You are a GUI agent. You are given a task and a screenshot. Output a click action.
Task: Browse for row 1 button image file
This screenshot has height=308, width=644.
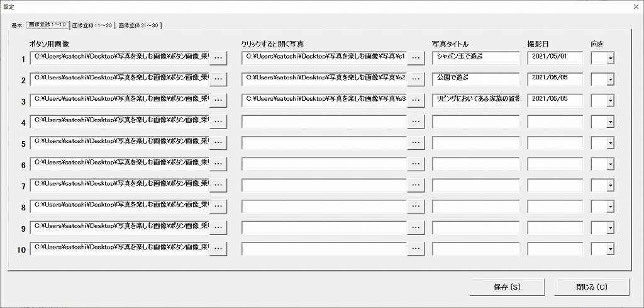coord(218,59)
